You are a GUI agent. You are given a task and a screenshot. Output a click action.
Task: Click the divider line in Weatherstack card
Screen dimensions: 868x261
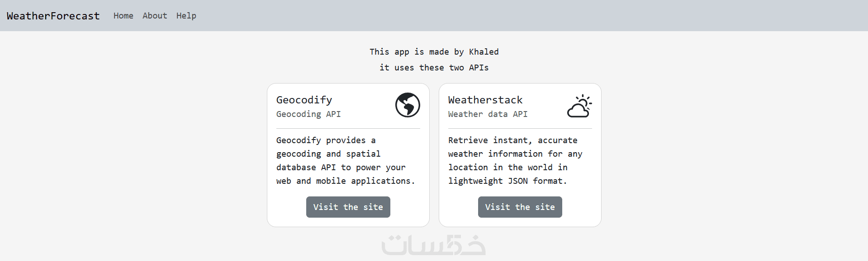(520, 129)
